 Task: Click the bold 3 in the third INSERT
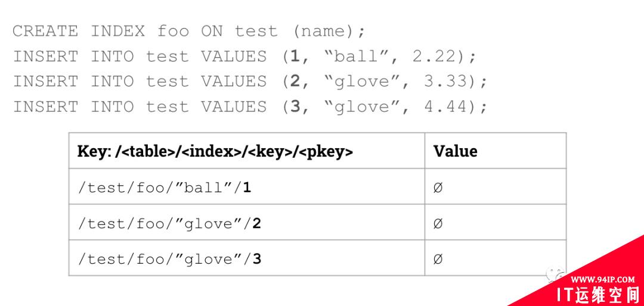click(295, 106)
